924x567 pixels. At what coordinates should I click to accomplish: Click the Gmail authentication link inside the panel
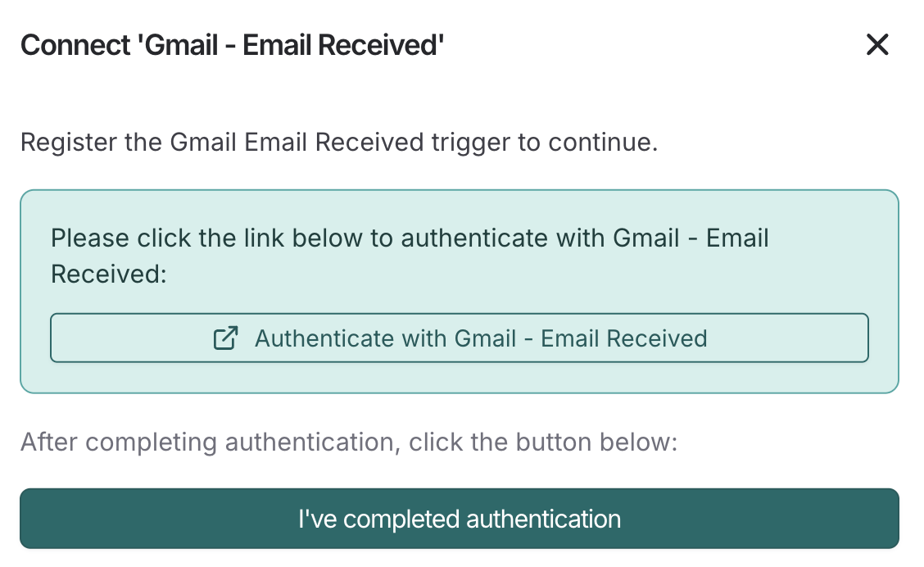460,338
